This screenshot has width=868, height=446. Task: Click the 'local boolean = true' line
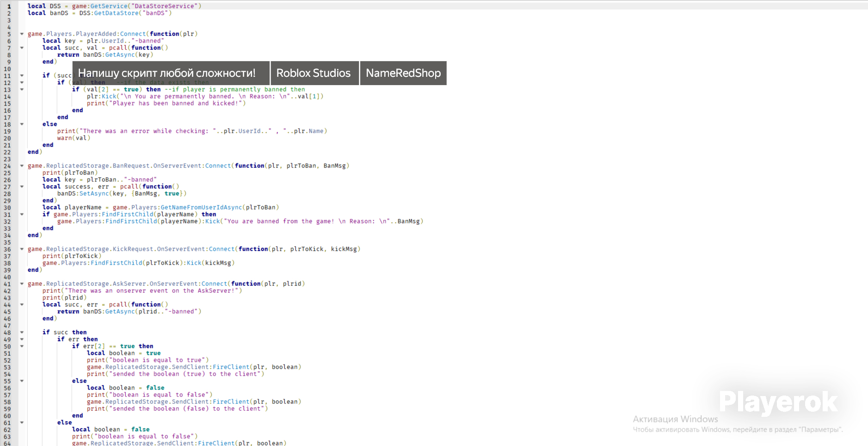(x=123, y=353)
